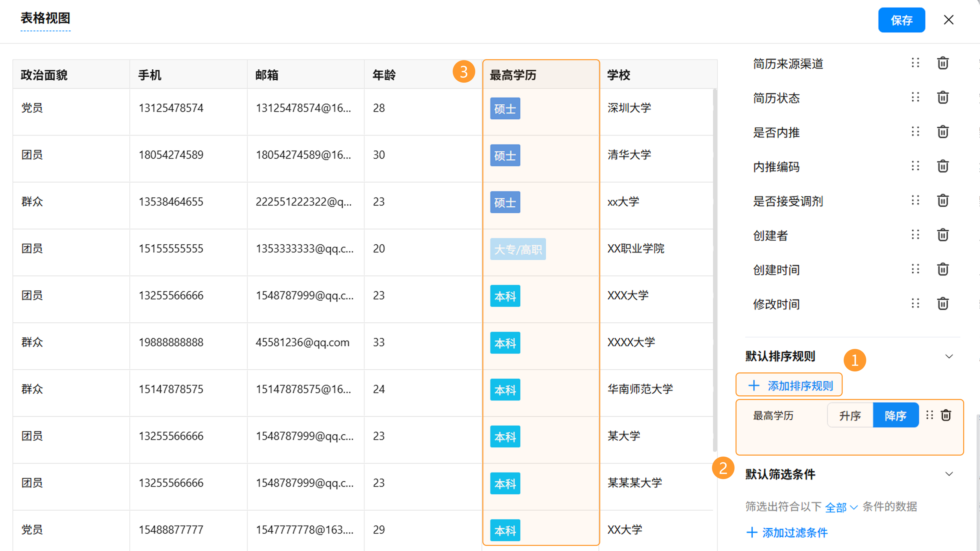Screen dimensions: 980x551
Task: Remove the 是否内推 field via trash icon
Action: point(942,132)
